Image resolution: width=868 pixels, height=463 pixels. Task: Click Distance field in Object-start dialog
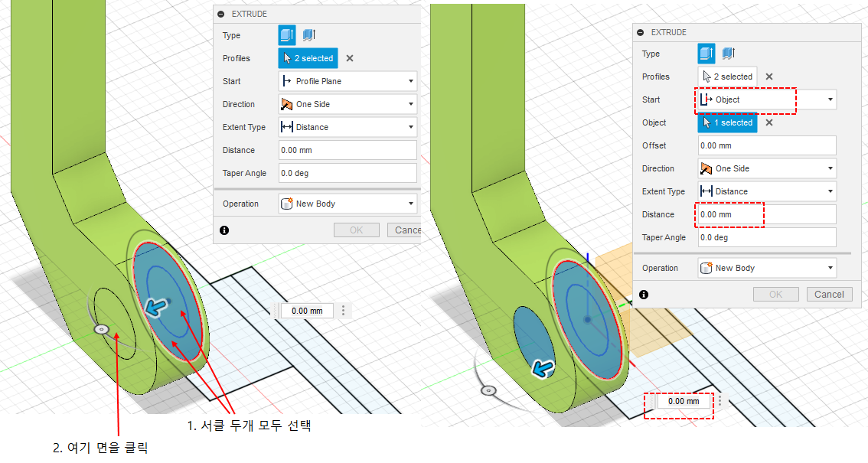click(x=767, y=214)
